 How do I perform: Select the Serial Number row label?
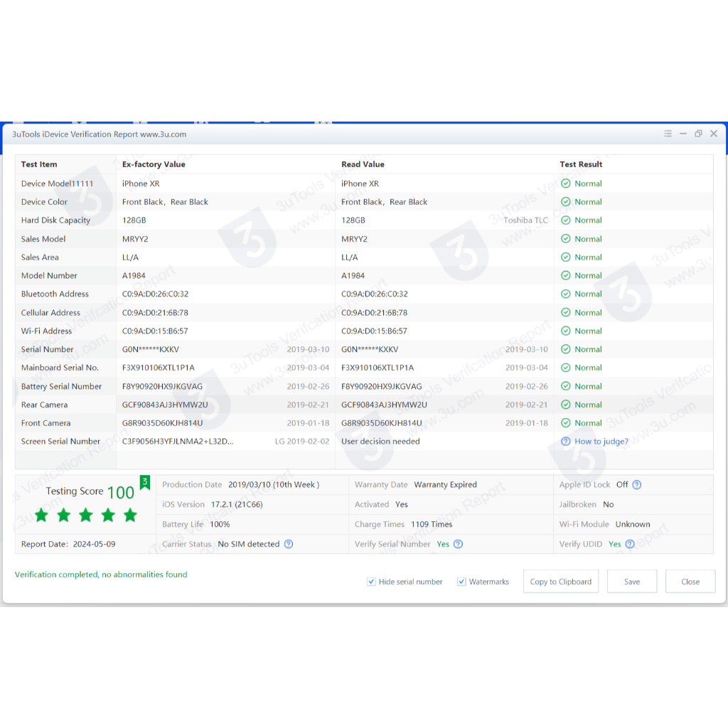tap(48, 350)
